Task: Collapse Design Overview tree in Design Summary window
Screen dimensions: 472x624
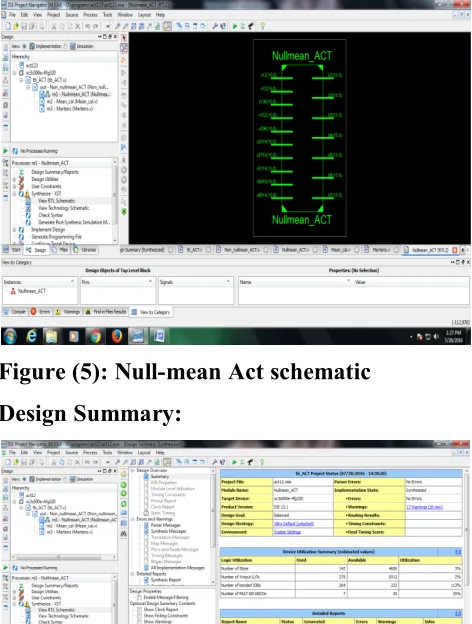Action: tap(133, 470)
